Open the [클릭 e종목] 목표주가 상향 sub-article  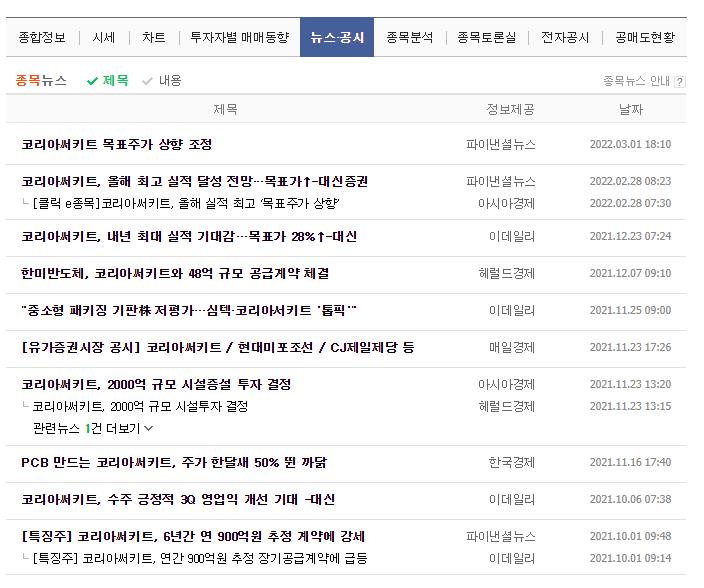[186, 203]
